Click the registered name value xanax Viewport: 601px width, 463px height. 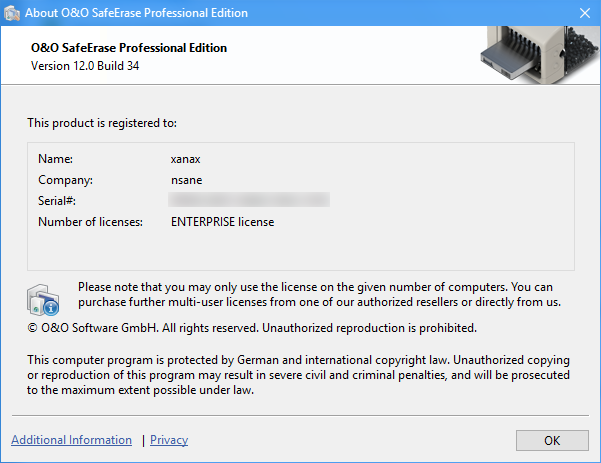[187, 159]
